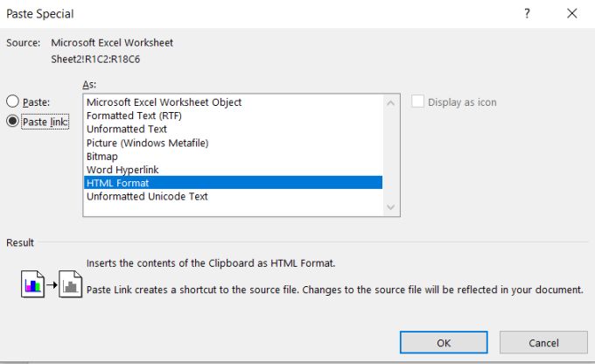Click the clipboard source chart icon
This screenshot has width=595, height=364.
[x=32, y=284]
